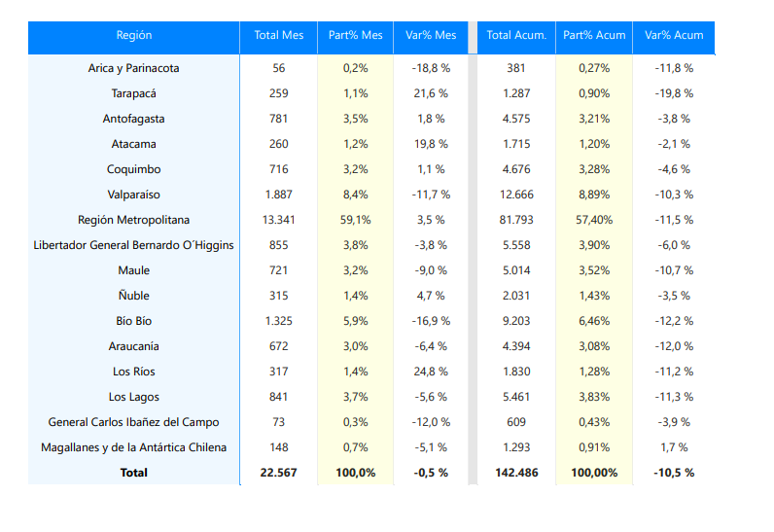Click the Total Acum. column header
774x532 pixels.
click(x=516, y=36)
